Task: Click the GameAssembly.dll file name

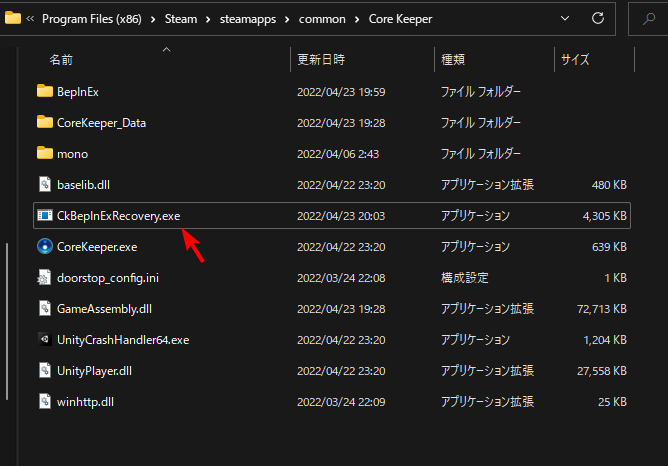Action: click(104, 309)
